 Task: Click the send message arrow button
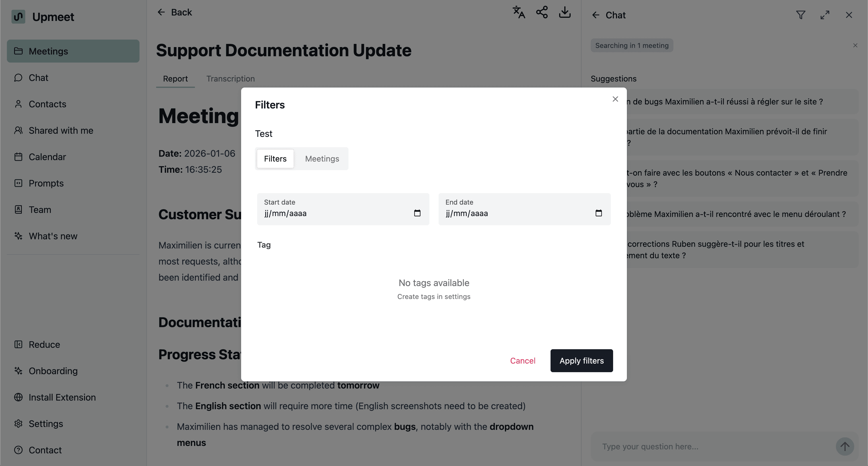[x=844, y=446]
